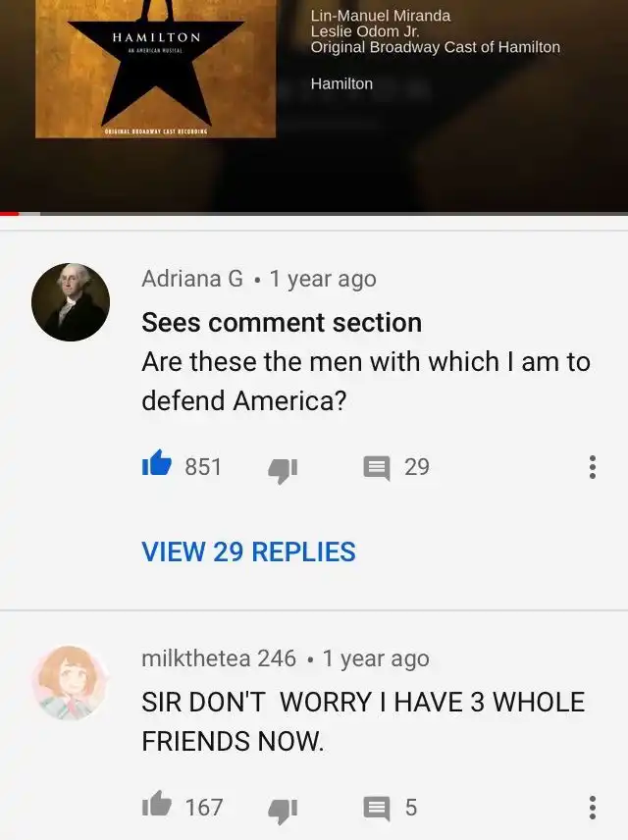Tap the like count 167
Viewport: 628px width, 840px height.
(x=204, y=808)
